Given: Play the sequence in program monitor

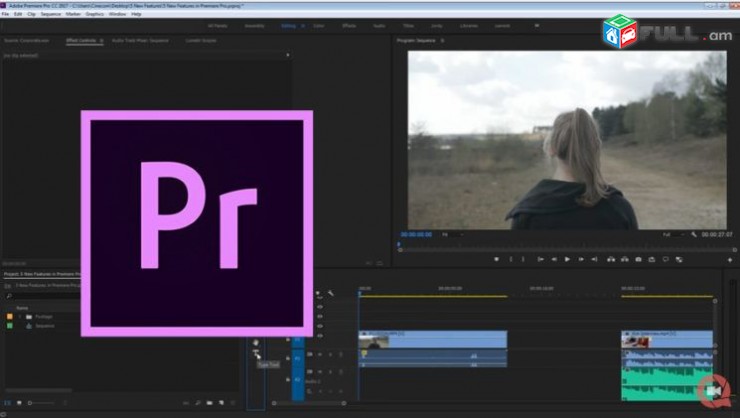Looking at the screenshot, I should pyautogui.click(x=567, y=259).
